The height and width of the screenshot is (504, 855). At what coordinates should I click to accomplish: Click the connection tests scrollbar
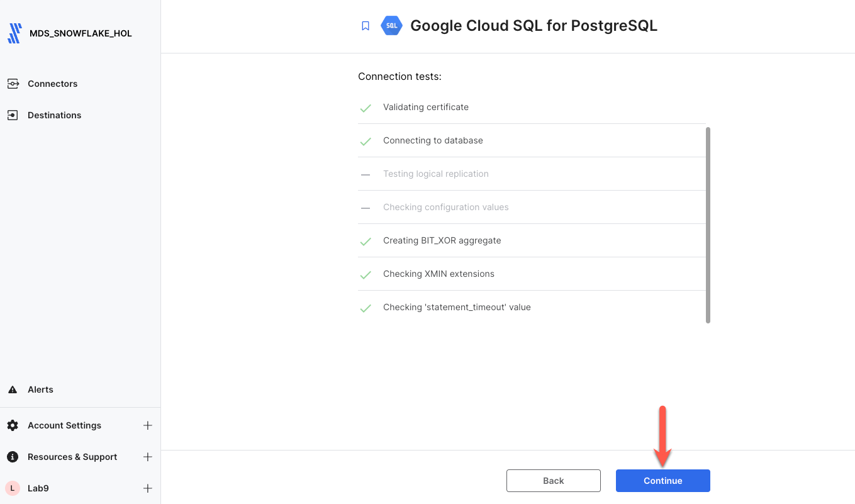coord(708,225)
